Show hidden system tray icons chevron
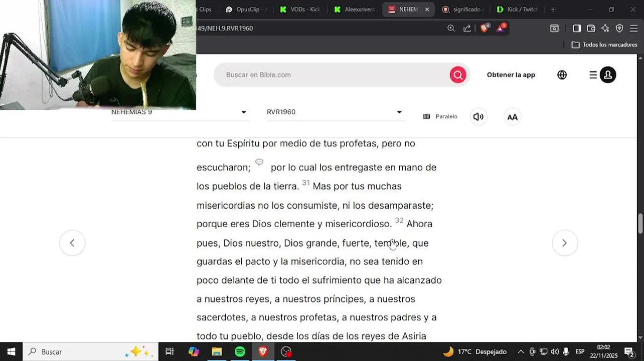Screen dimensions: 644x361 521,351
